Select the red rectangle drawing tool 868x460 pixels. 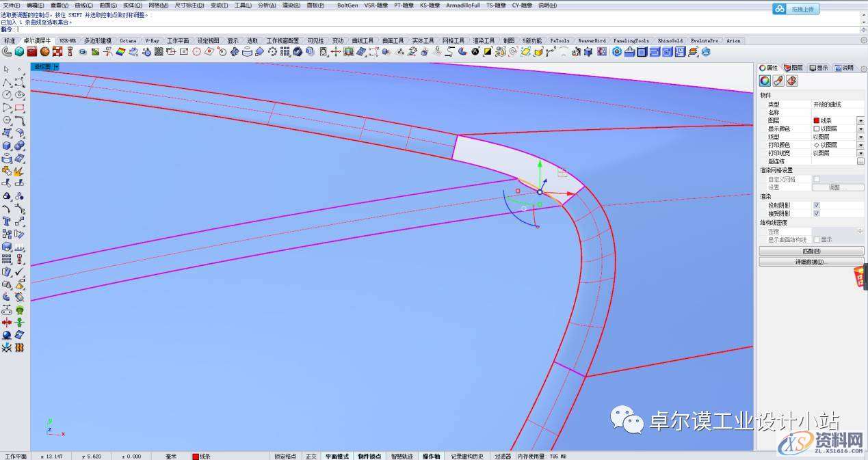click(19, 108)
